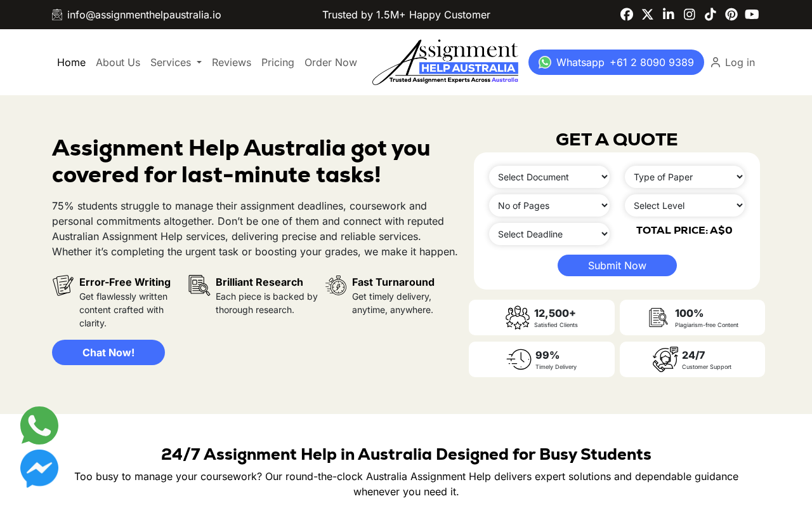Click the Brilliant Research icon

pyautogui.click(x=199, y=285)
